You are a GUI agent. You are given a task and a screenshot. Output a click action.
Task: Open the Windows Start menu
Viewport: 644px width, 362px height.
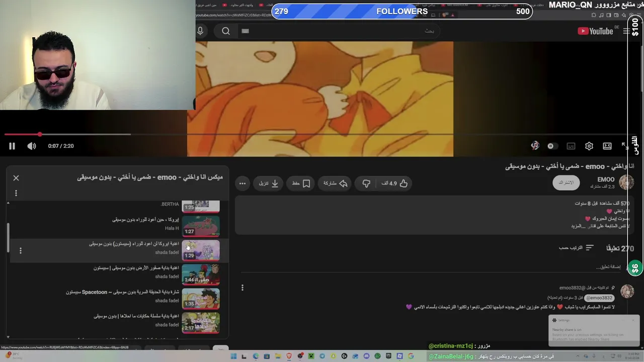(233, 356)
